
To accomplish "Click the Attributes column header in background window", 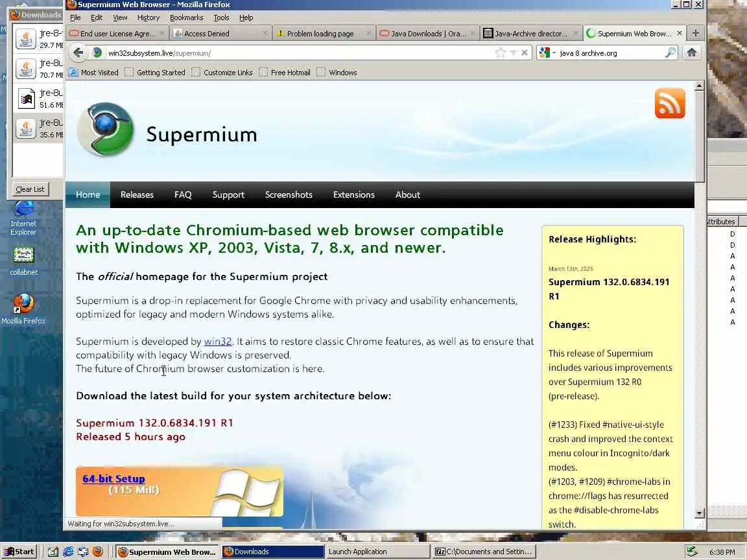I will point(723,222).
